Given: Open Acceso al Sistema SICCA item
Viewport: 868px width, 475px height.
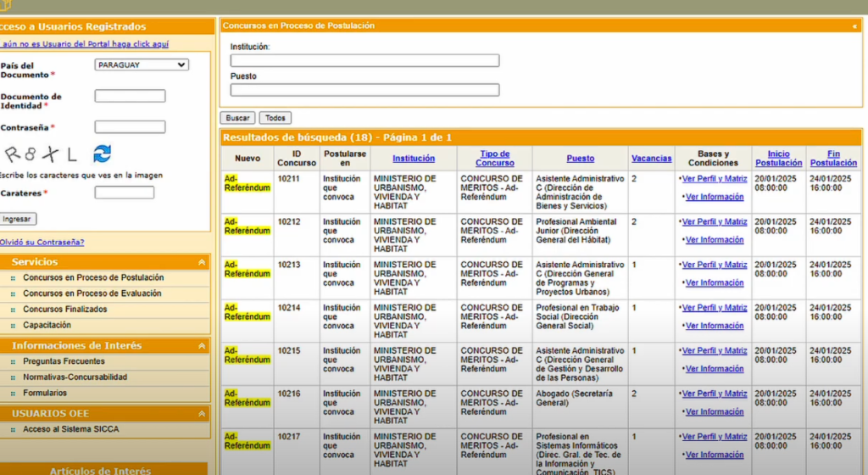Looking at the screenshot, I should click(x=71, y=429).
